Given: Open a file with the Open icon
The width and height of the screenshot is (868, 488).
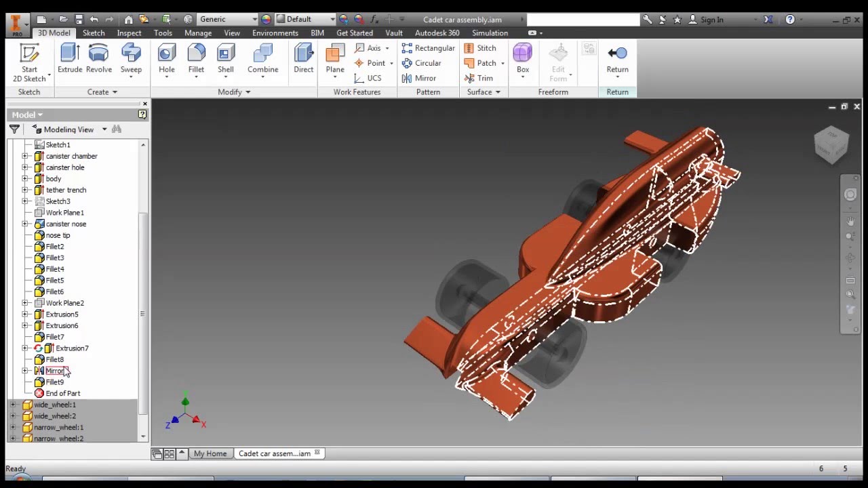Looking at the screenshot, I should tap(63, 20).
